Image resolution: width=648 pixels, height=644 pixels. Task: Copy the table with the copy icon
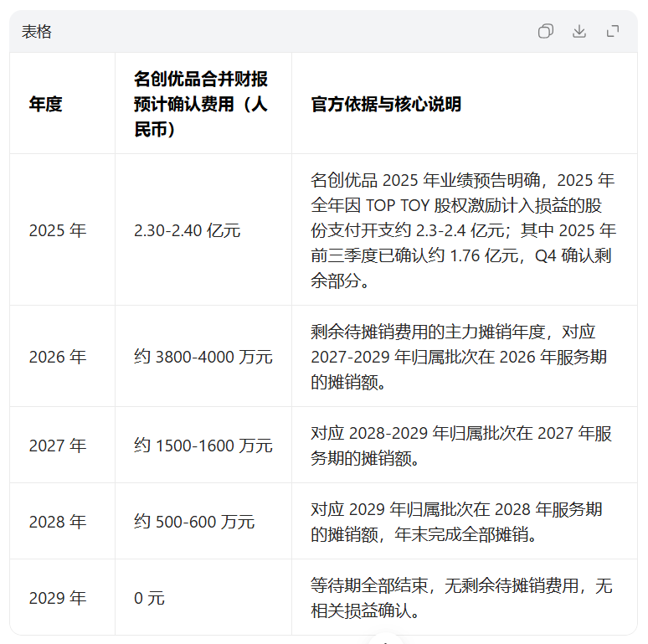pos(546,31)
